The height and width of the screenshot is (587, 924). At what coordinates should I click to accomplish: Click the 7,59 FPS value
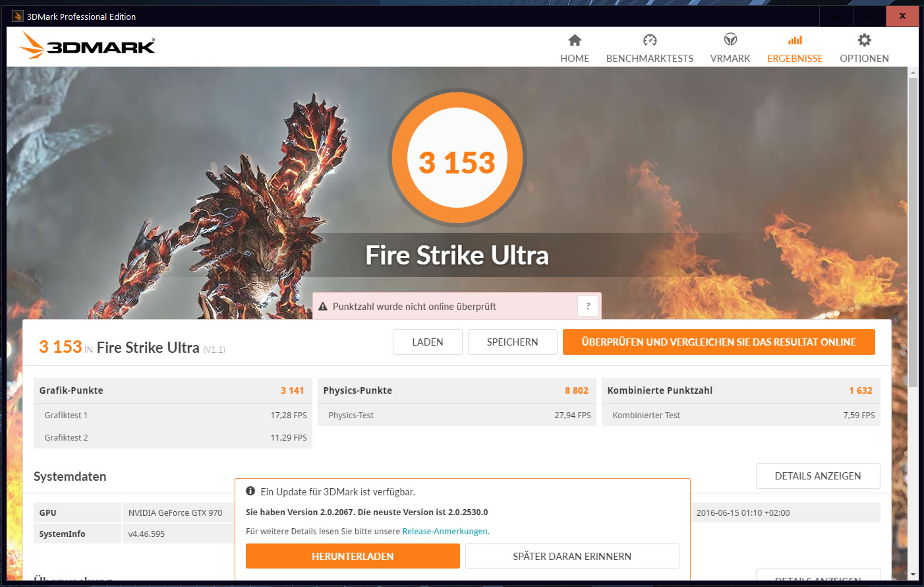tap(859, 415)
